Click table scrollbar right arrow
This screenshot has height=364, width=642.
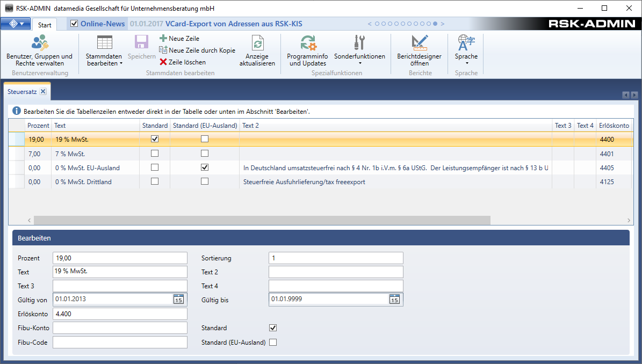(629, 221)
